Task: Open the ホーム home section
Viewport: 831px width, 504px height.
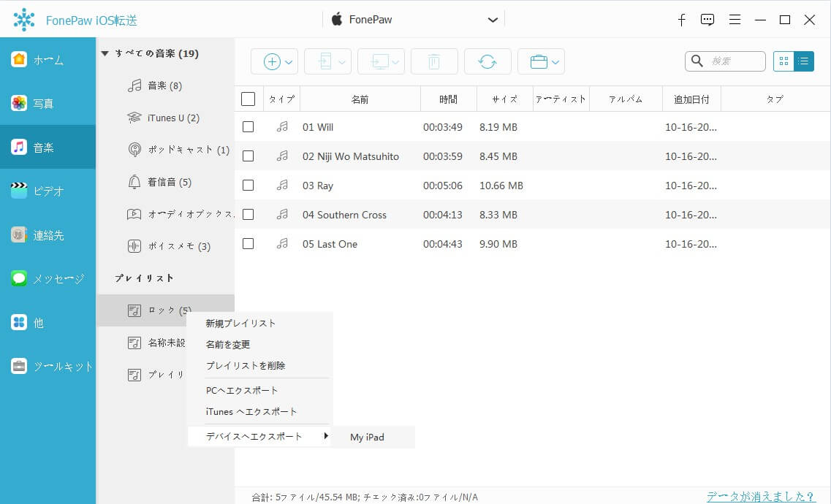Action: [x=48, y=60]
